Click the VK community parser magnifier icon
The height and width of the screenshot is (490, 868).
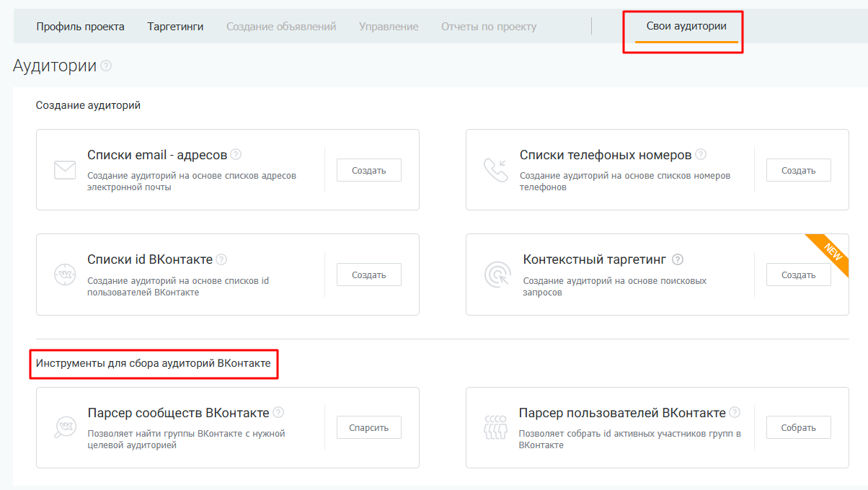pos(65,427)
